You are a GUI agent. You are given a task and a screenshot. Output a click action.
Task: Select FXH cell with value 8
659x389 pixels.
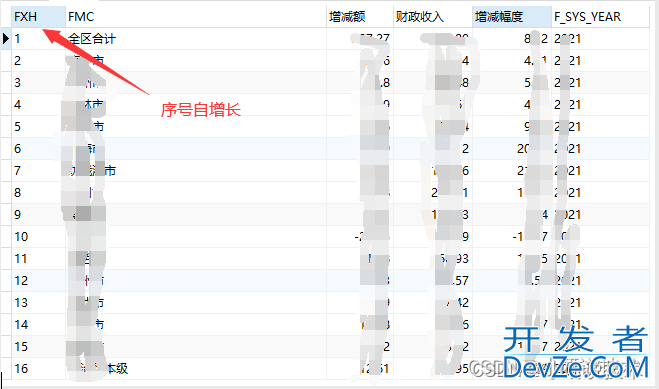pyautogui.click(x=38, y=192)
